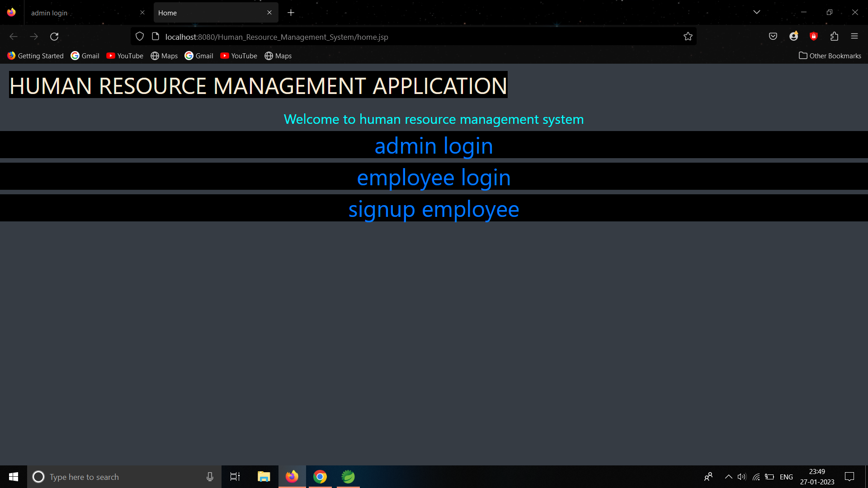Click the employee login link

point(434,177)
